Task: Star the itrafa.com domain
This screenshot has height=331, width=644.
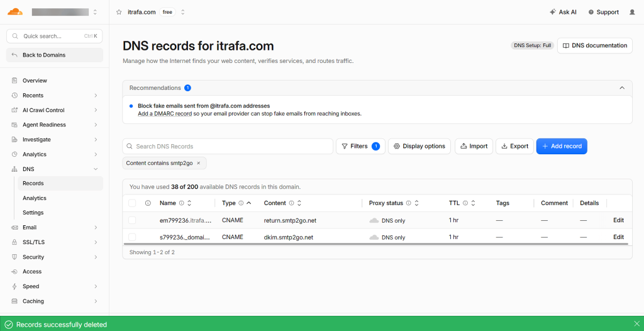Action: 119,13
